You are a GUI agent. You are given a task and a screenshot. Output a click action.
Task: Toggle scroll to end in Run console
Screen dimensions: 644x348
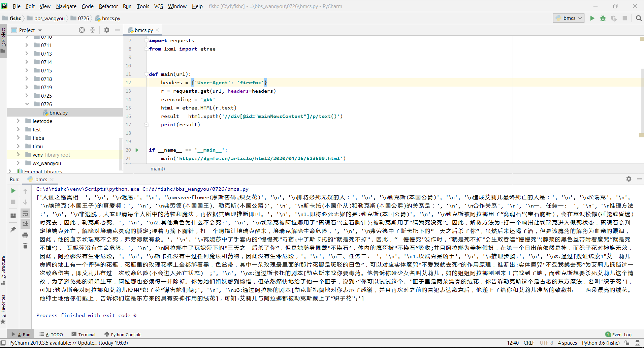click(x=25, y=224)
